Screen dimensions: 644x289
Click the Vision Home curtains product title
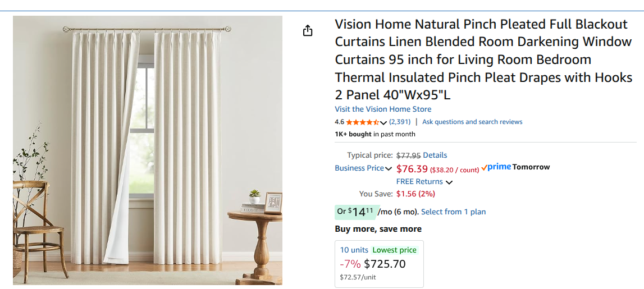[x=483, y=59]
